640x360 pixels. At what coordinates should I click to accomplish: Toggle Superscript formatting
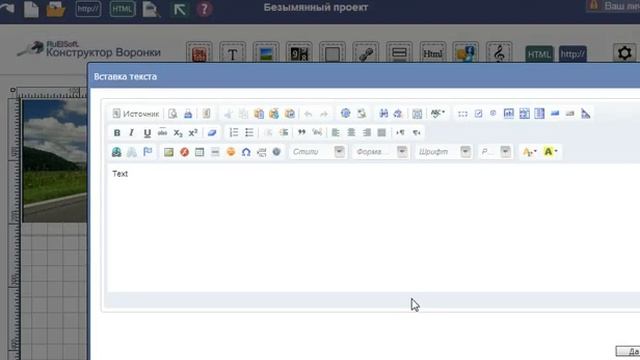click(x=193, y=133)
